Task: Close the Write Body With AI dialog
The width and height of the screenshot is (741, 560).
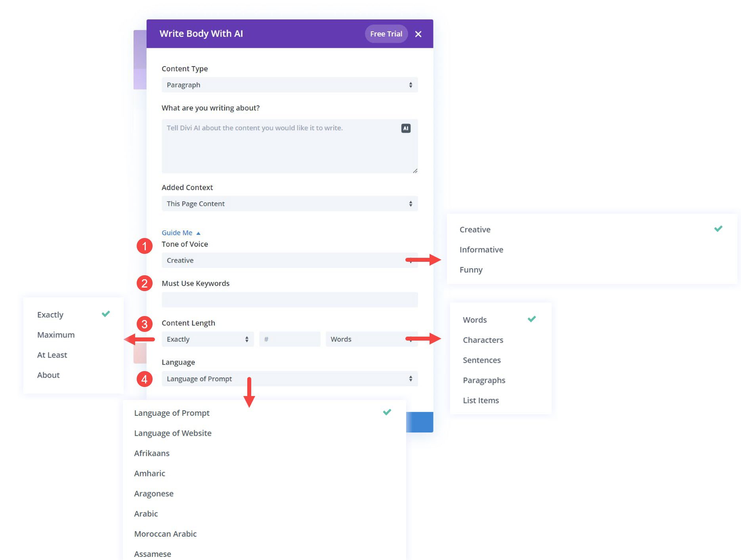Action: tap(418, 34)
